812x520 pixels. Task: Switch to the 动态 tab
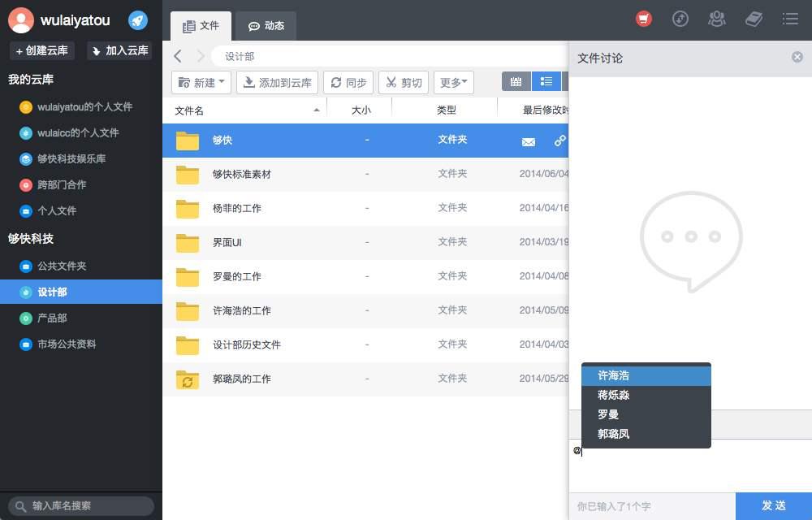click(266, 26)
